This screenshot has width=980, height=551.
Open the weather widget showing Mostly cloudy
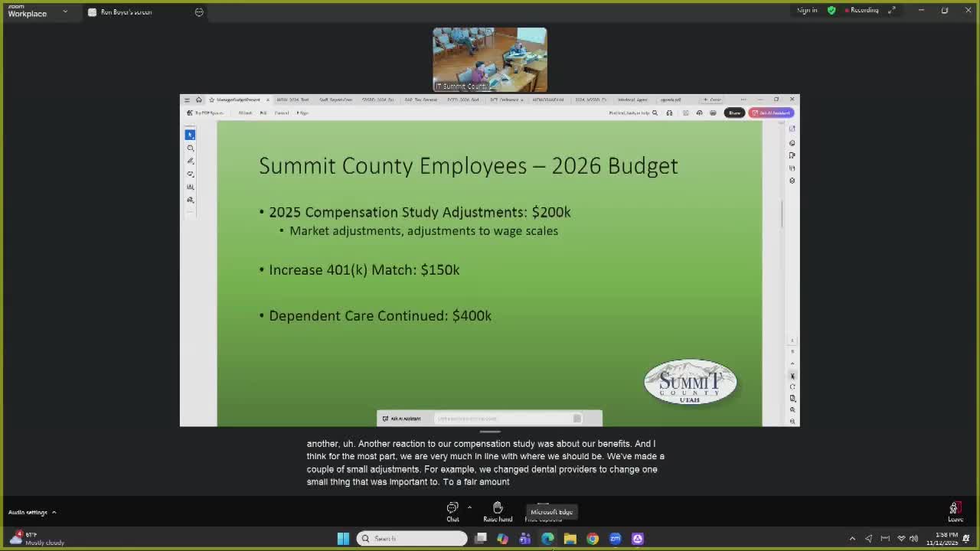click(37, 539)
